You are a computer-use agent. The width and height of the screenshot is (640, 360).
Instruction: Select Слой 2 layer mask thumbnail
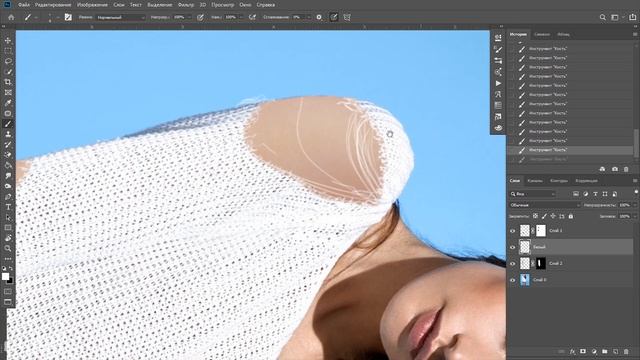coord(541,263)
